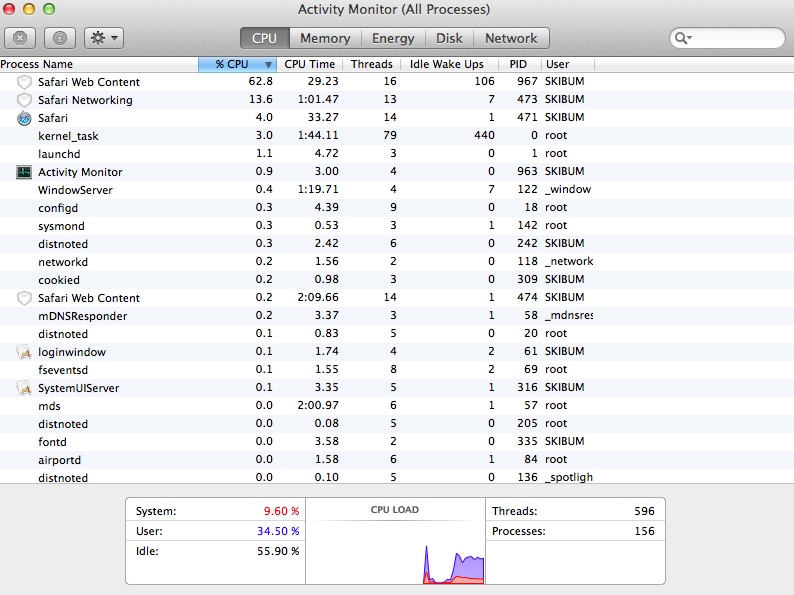
Task: Click the 1:01.47 CPU Time value
Action: [x=318, y=99]
